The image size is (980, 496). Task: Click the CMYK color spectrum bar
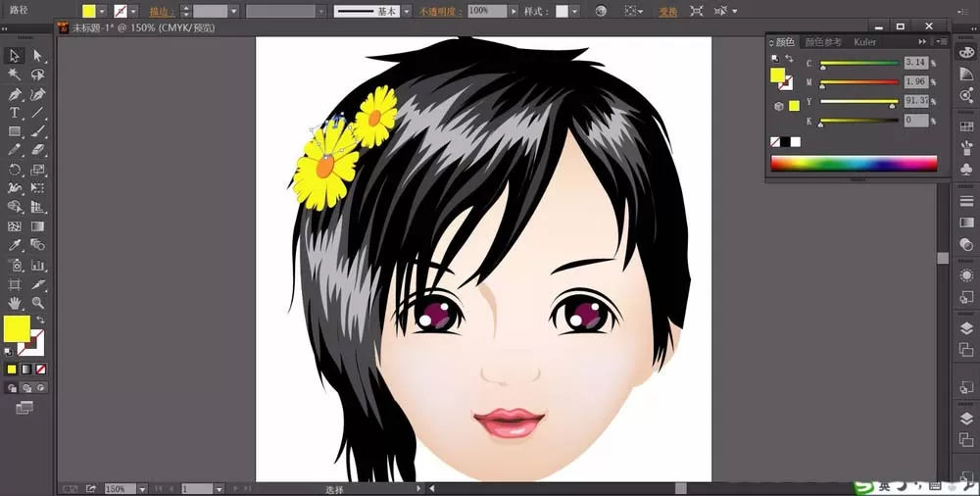854,164
